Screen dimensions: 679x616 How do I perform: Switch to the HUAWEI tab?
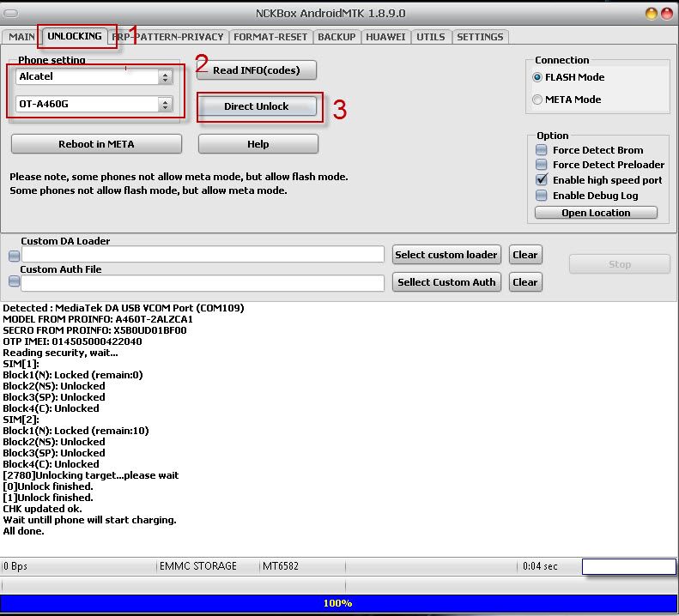[x=385, y=37]
